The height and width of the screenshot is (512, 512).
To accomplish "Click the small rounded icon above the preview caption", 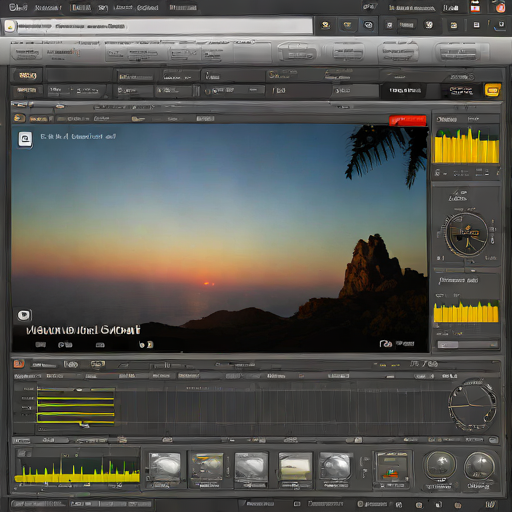I will 24,315.
